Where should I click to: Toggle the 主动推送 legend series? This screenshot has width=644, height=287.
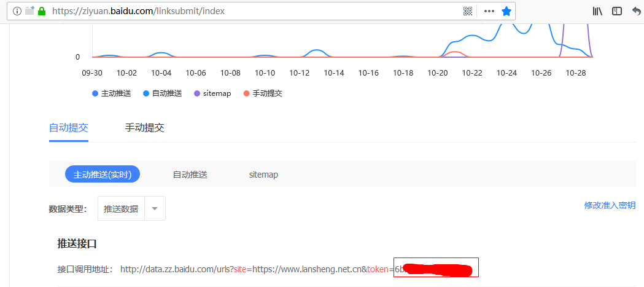[112, 93]
